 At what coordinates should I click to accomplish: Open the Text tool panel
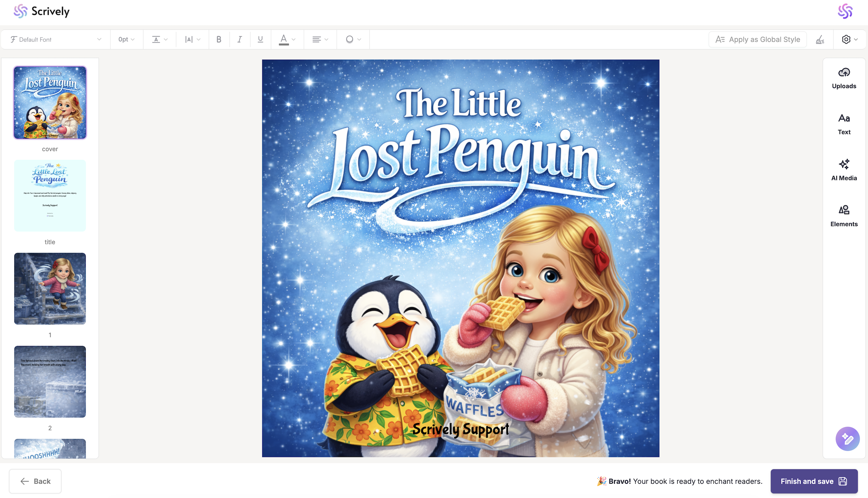click(x=844, y=124)
